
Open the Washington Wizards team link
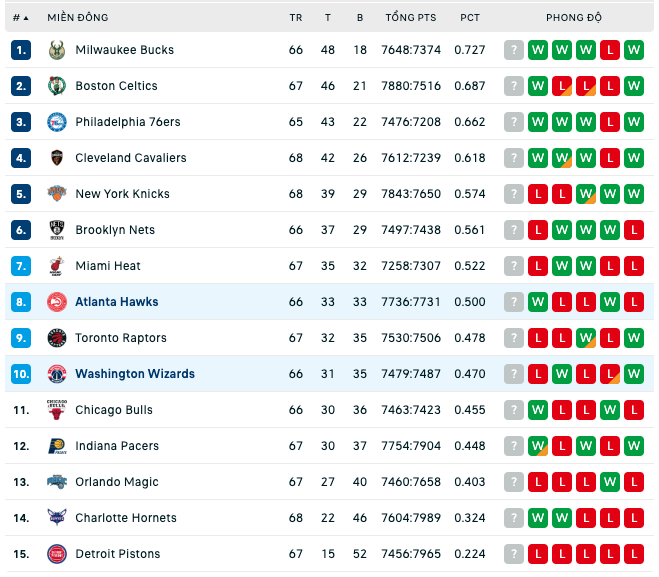135,374
